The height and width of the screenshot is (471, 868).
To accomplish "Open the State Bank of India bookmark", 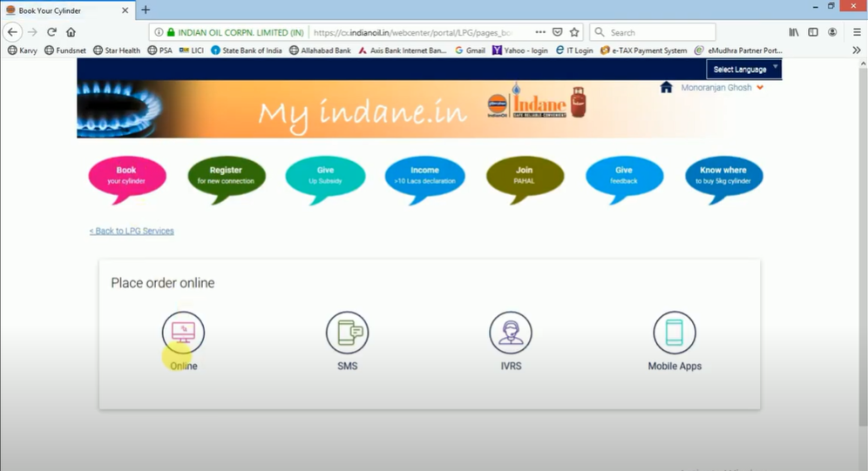I will (247, 50).
